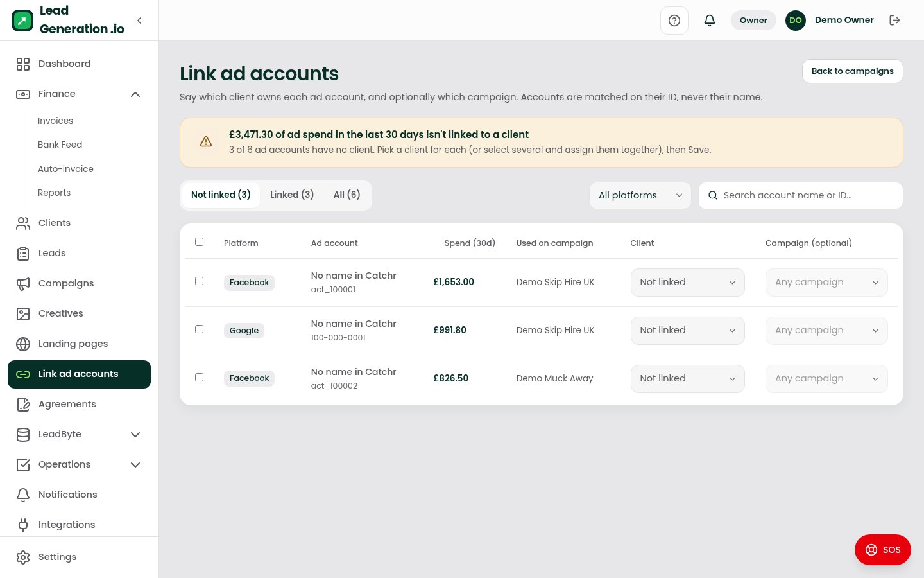
Task: Open the Any campaign dropdown for the Google row
Action: pos(826,331)
